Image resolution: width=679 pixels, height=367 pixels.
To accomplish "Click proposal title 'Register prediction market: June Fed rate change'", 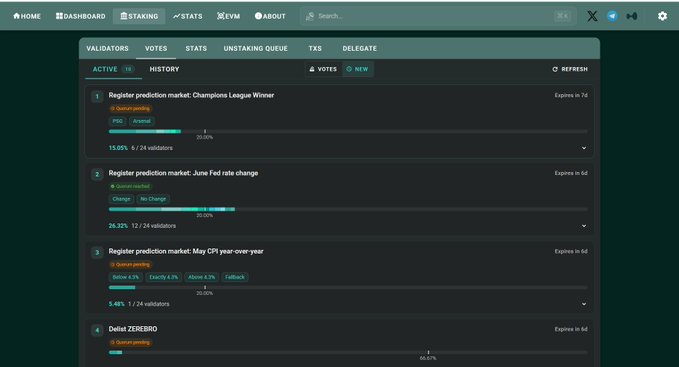I will pyautogui.click(x=183, y=173).
